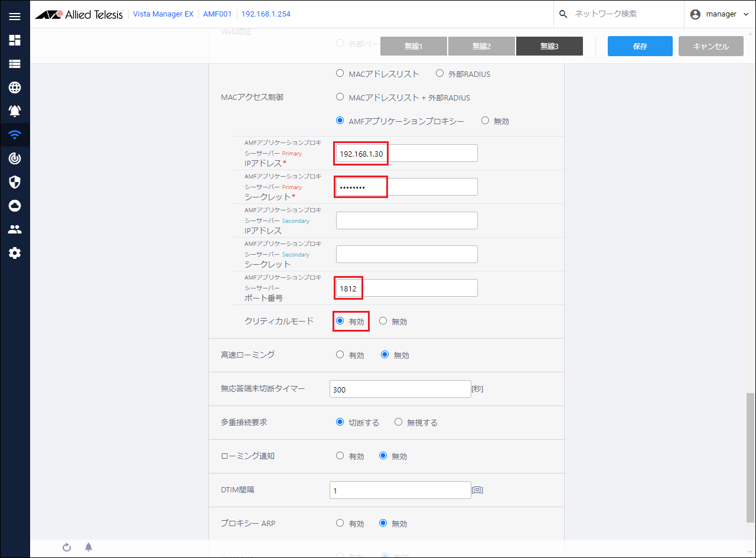Viewport: 756px width, 558px height.
Task: Open the user management people icon
Action: coord(15,229)
